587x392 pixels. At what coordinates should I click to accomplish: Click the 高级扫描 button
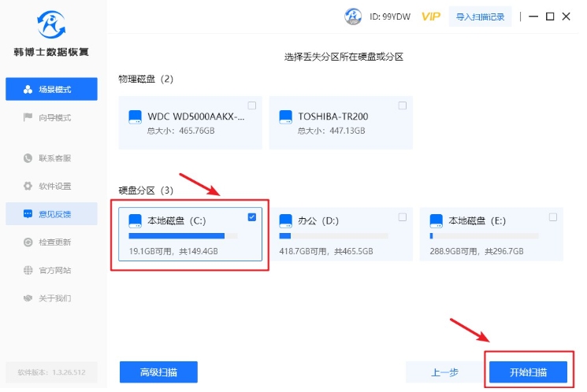(158, 372)
